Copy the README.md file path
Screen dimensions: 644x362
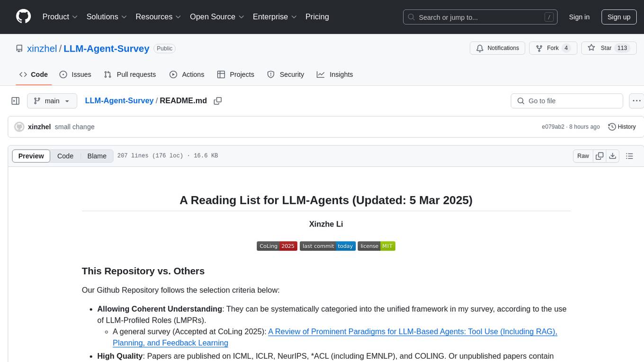coord(218,101)
